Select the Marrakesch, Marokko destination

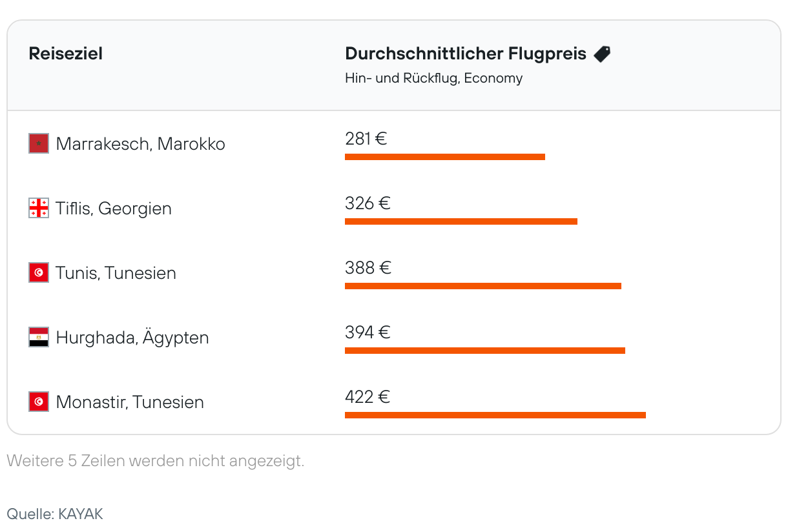(140, 143)
